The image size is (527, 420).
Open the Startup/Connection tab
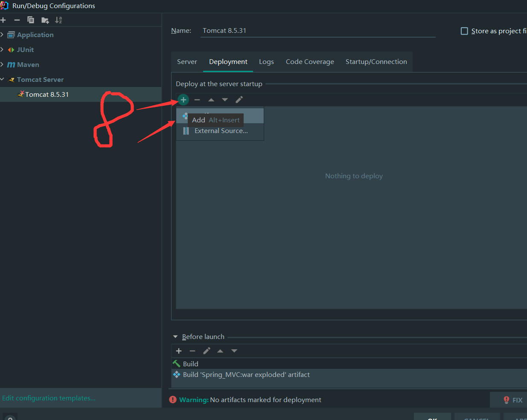pos(376,61)
